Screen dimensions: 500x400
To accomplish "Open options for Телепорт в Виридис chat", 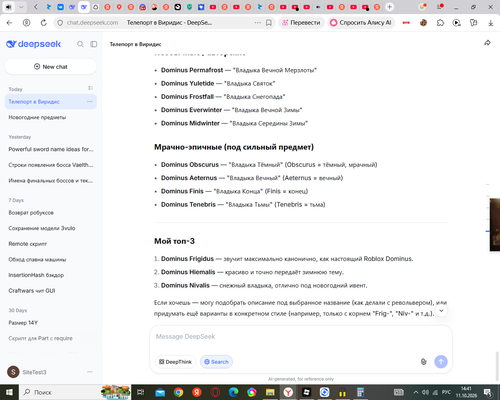I will pos(90,101).
